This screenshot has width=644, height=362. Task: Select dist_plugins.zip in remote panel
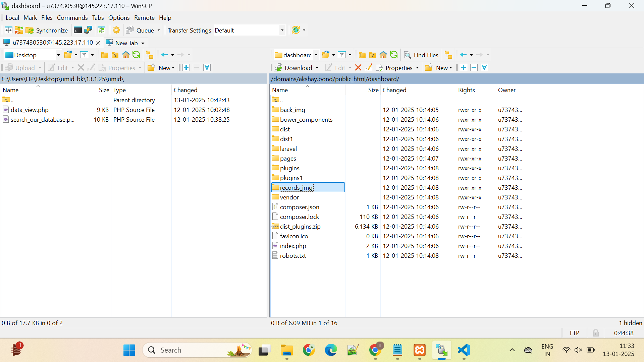pyautogui.click(x=300, y=226)
